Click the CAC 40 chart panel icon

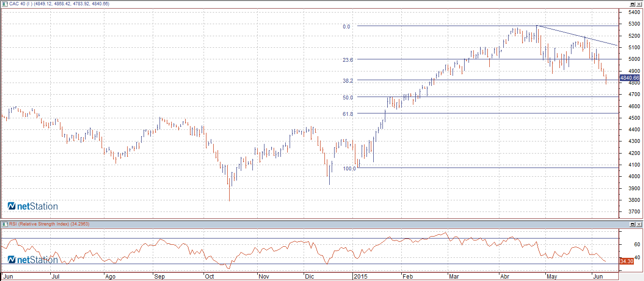pyautogui.click(x=4, y=4)
